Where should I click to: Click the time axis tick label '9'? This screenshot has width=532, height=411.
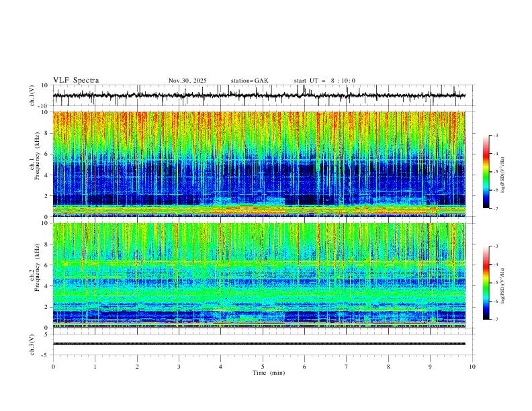coord(430,367)
